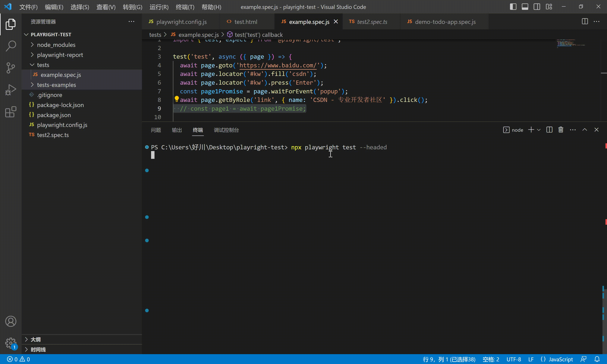Open the Accounts icon in activity bar
The image size is (607, 364).
(11, 321)
